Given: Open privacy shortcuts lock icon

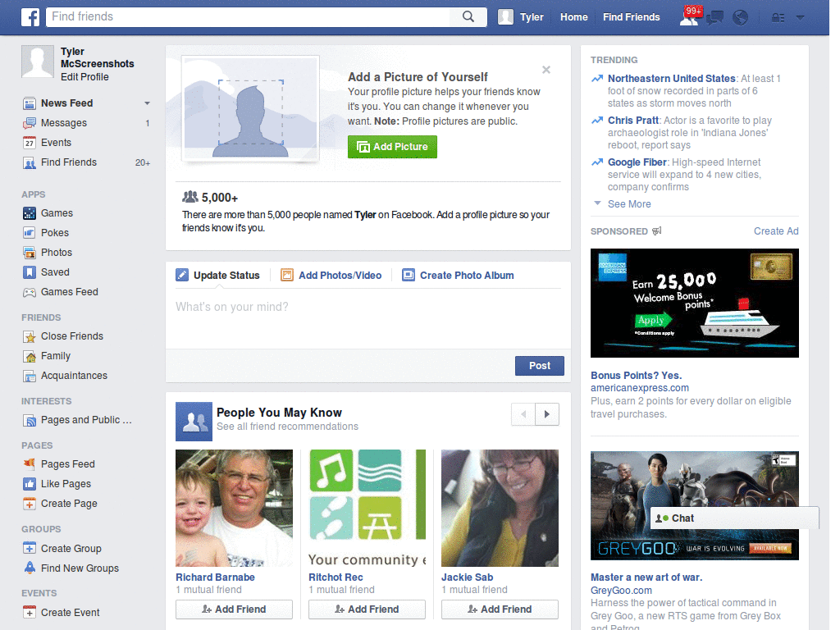Looking at the screenshot, I should (x=778, y=18).
